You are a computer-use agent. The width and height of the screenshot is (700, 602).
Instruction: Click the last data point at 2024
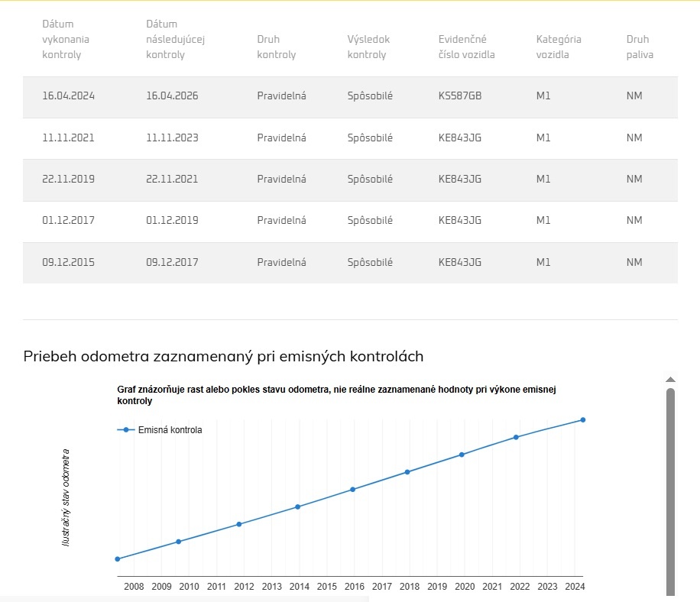(582, 420)
